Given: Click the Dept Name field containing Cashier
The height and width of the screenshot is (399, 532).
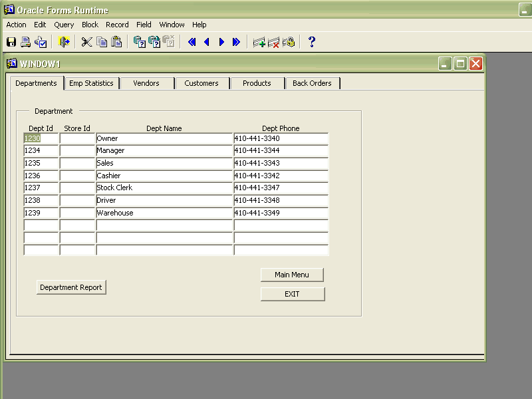Looking at the screenshot, I should (x=164, y=176).
